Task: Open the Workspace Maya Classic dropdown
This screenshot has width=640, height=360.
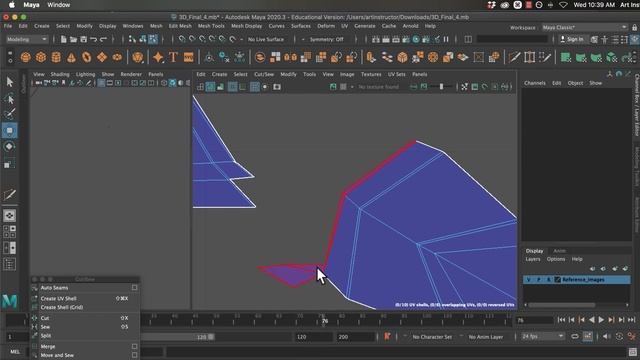Action: pyautogui.click(x=584, y=27)
